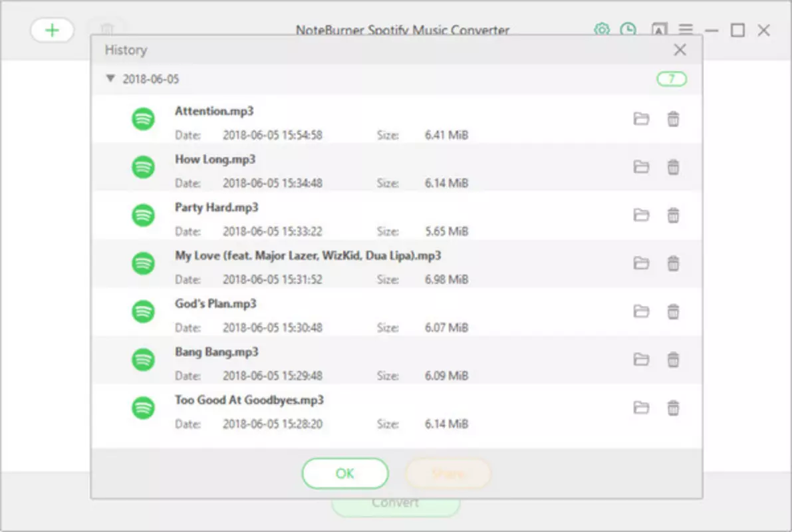The height and width of the screenshot is (532, 792).
Task: Delete Too Good At Goodbyes.mp3 entry
Action: click(673, 407)
